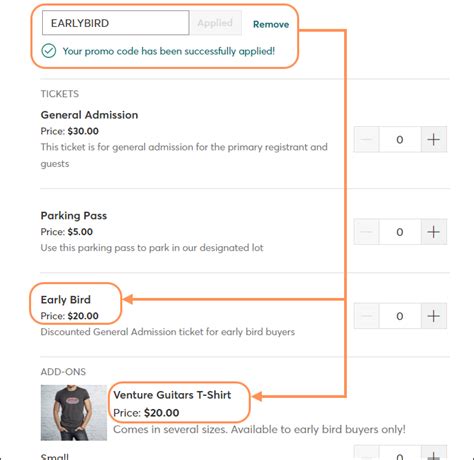
Task: Click the Venture Guitars T-Shirt title
Action: tap(172, 395)
